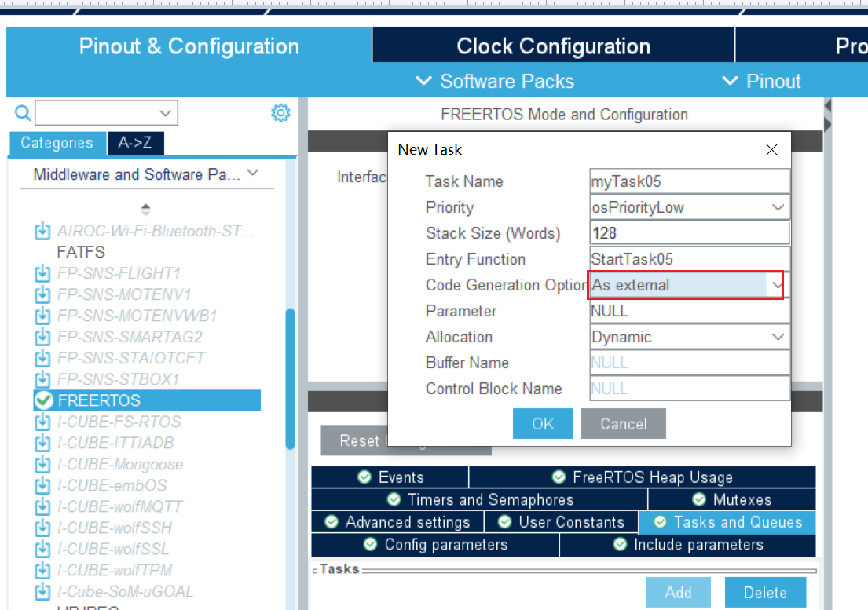Open Tasks and Queues tab
The image size is (868, 610).
pyautogui.click(x=727, y=522)
